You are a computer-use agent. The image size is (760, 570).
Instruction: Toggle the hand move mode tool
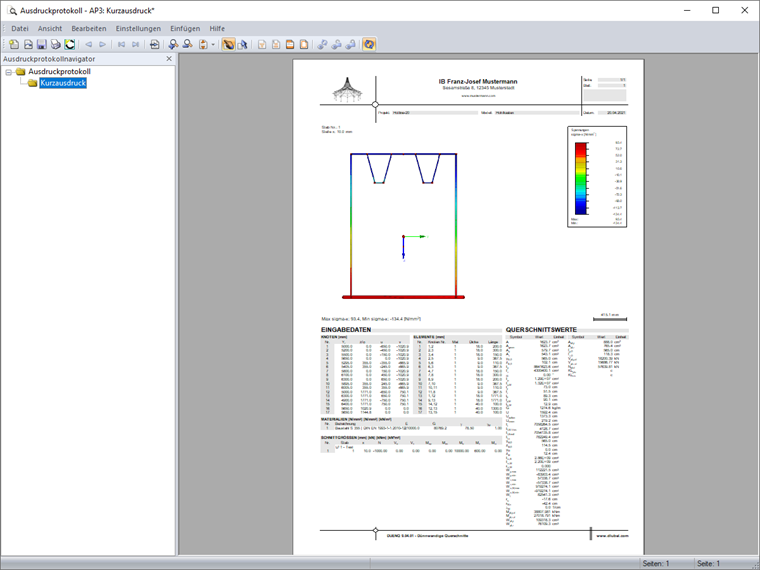click(x=228, y=45)
